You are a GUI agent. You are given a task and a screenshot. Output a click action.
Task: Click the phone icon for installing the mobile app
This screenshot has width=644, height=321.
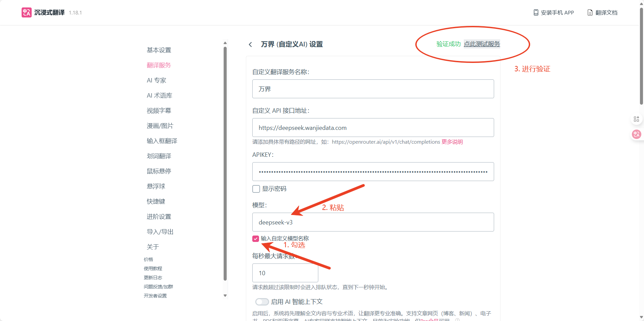pyautogui.click(x=536, y=12)
